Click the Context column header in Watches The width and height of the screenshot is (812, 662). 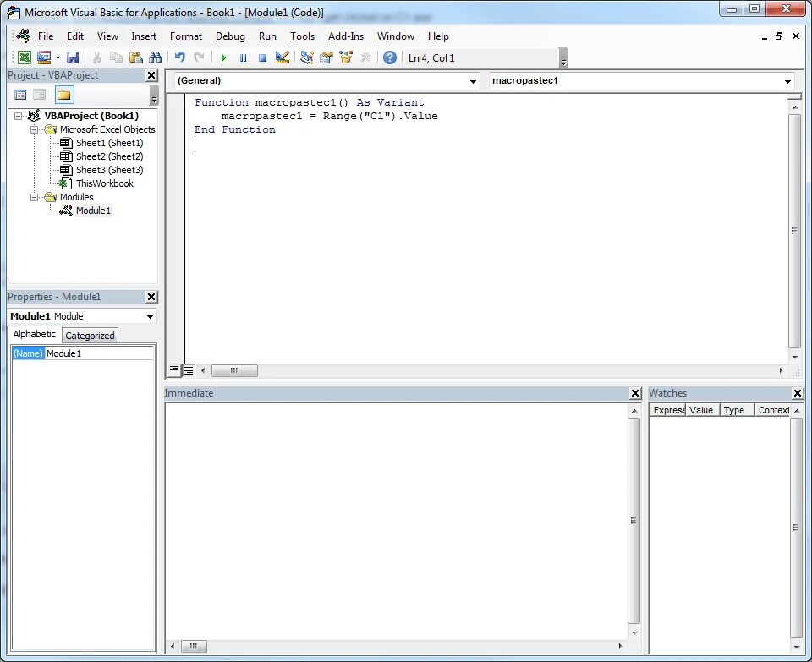(x=772, y=410)
